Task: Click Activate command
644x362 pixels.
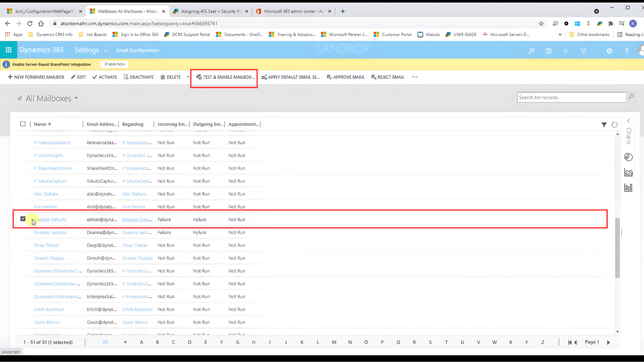Action: 105,77
